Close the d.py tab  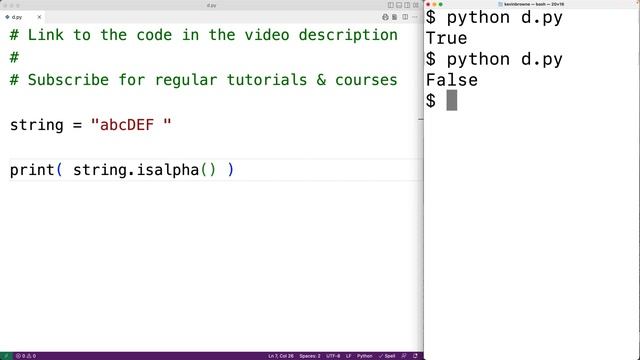[39, 17]
